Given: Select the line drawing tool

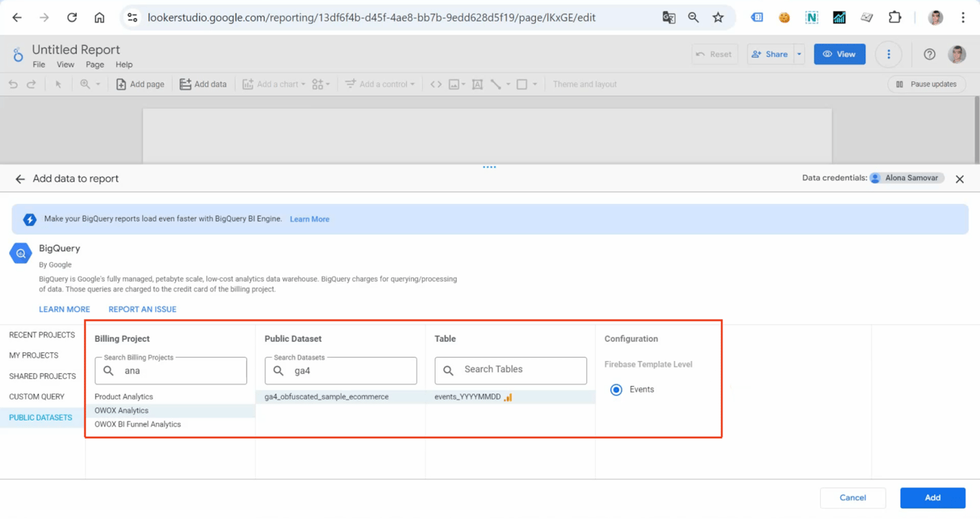Looking at the screenshot, I should (x=496, y=84).
